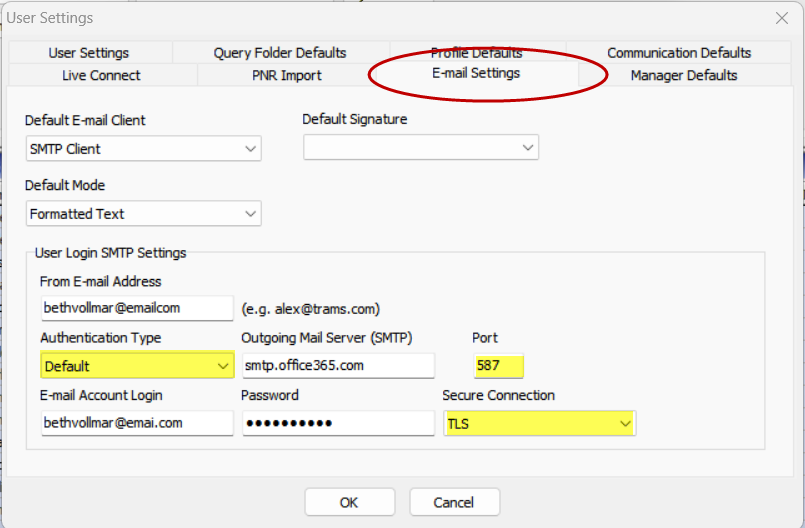Open the Live Connect tab
Viewport: 805px width, 528px height.
(x=101, y=75)
